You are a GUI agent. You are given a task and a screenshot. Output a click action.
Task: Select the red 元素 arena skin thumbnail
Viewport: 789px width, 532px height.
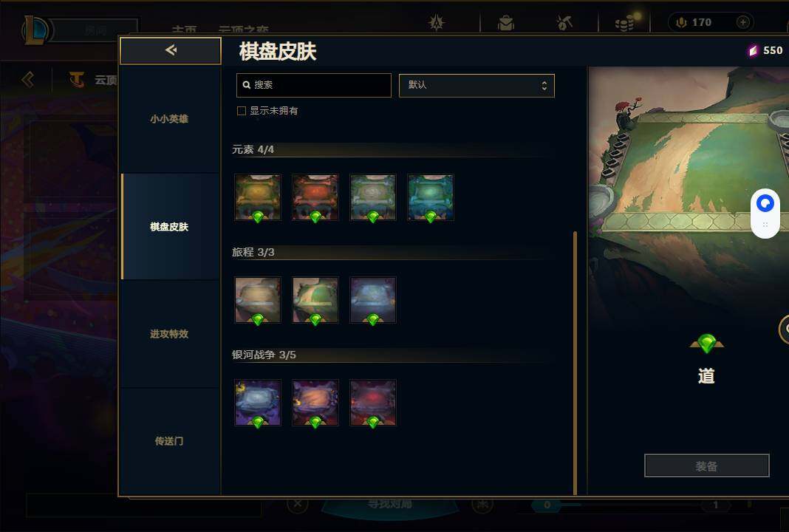315,197
